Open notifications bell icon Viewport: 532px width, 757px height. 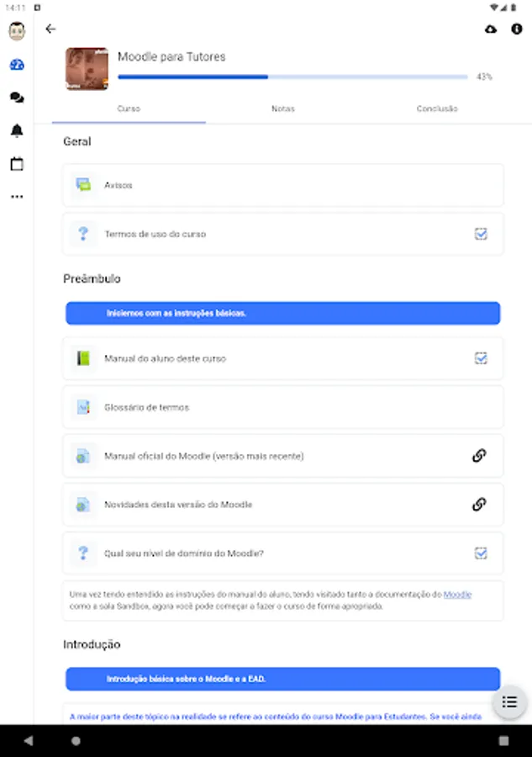tap(17, 130)
